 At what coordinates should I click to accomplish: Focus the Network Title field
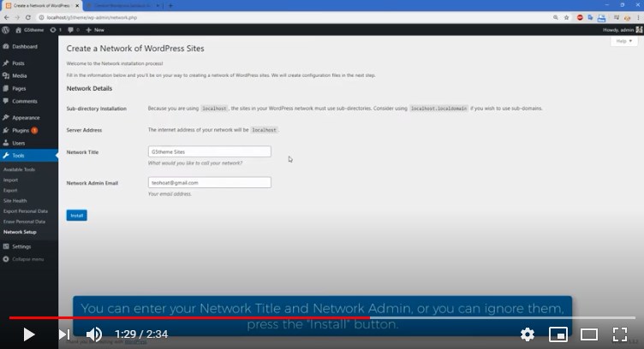[x=210, y=151]
